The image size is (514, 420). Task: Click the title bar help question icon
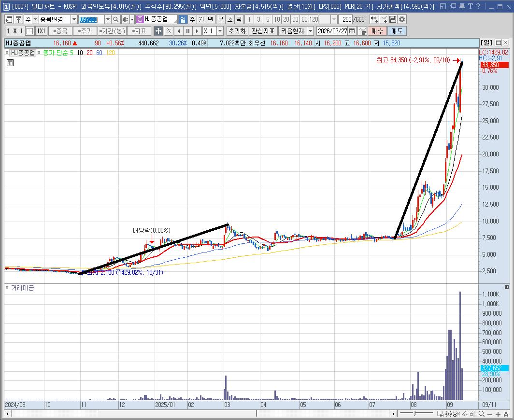478,6
